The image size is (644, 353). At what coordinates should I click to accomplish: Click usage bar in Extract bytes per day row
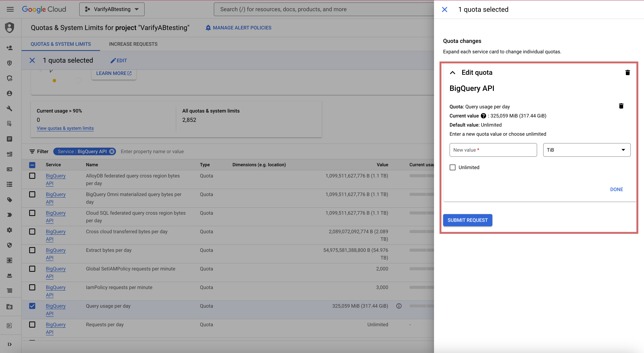421,250
